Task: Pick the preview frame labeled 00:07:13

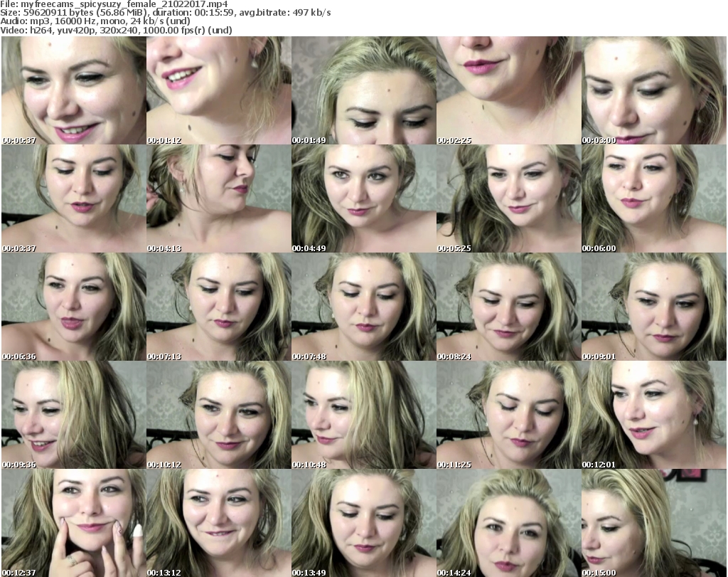Action: [219, 307]
